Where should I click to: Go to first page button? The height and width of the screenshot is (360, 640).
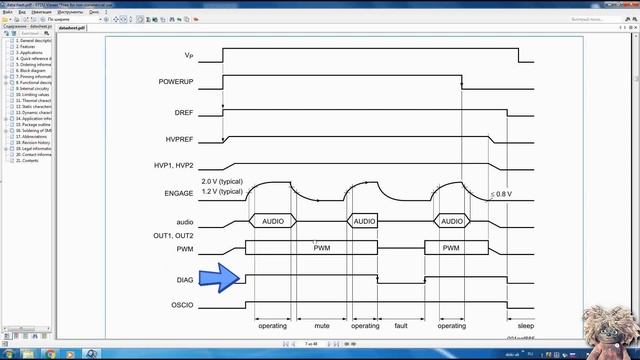(x=286, y=344)
